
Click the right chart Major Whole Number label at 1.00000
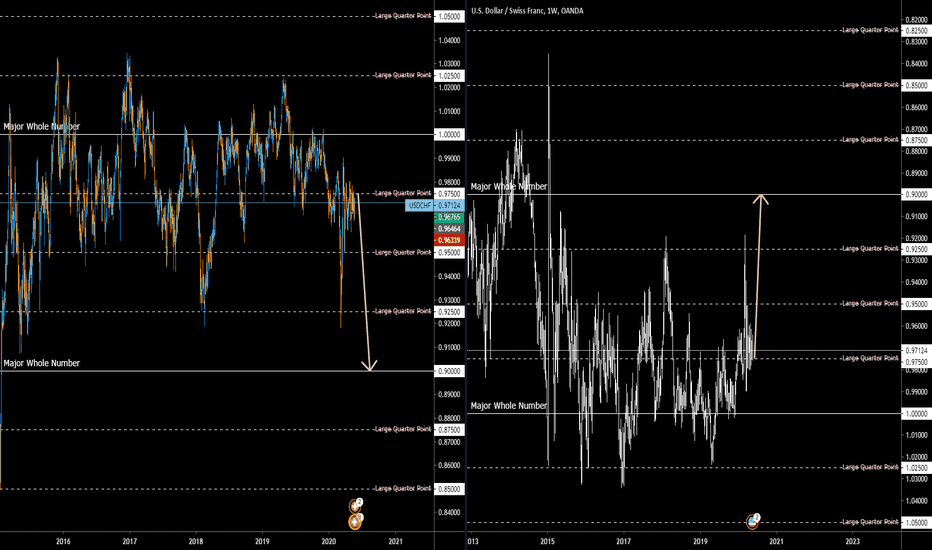pyautogui.click(x=509, y=406)
